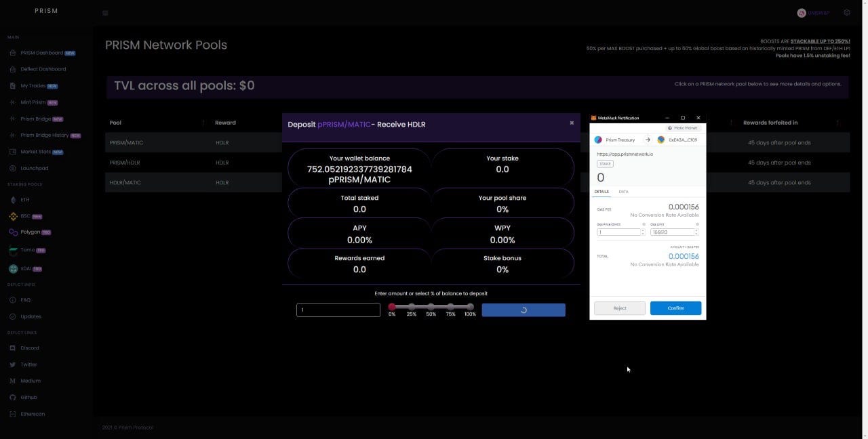Image resolution: width=868 pixels, height=439 pixels.
Task: Set the deposit slider to 25%
Action: (x=412, y=307)
